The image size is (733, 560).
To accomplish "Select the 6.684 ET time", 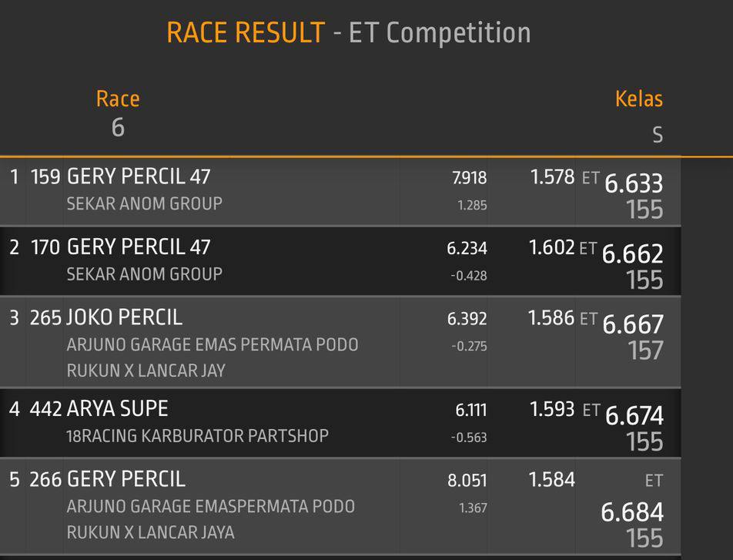I will (631, 511).
